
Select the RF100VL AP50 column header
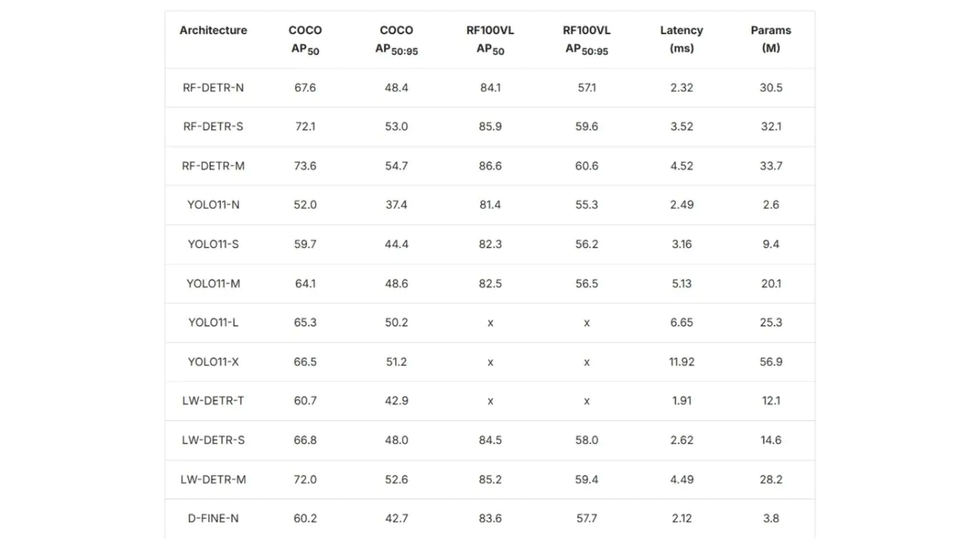point(490,39)
